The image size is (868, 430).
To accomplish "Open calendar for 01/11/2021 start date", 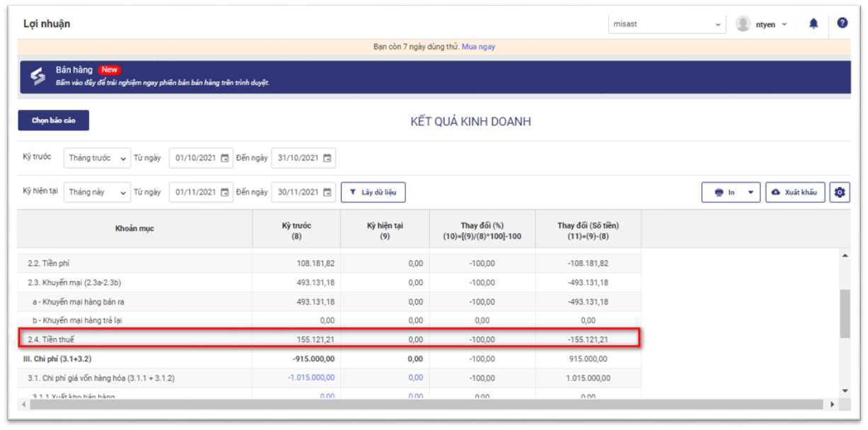I will coord(225,192).
